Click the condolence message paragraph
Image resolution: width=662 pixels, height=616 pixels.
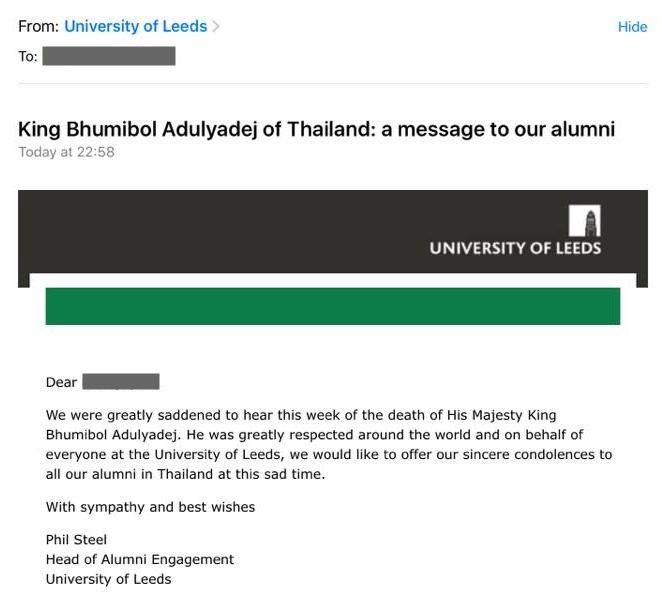[328, 444]
